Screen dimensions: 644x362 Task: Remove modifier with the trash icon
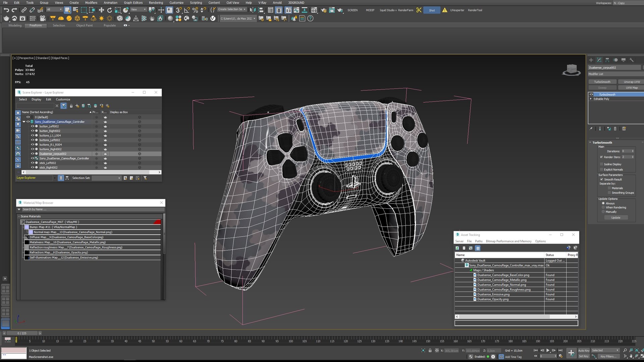pyautogui.click(x=615, y=129)
